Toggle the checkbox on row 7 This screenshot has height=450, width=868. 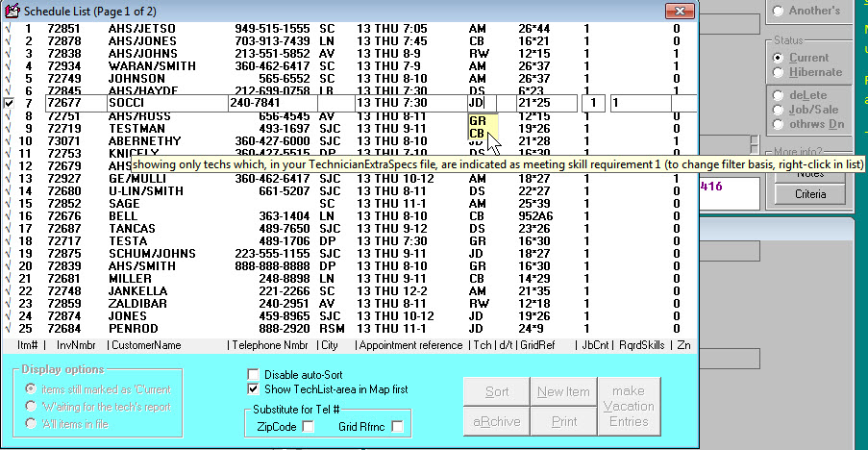9,102
